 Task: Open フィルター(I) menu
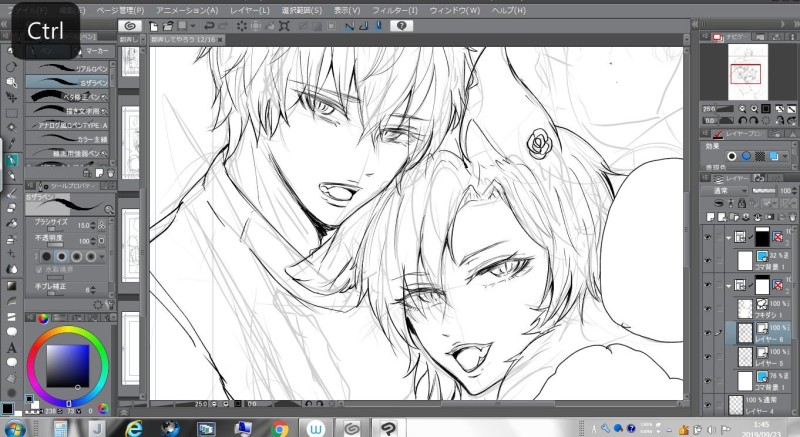395,10
